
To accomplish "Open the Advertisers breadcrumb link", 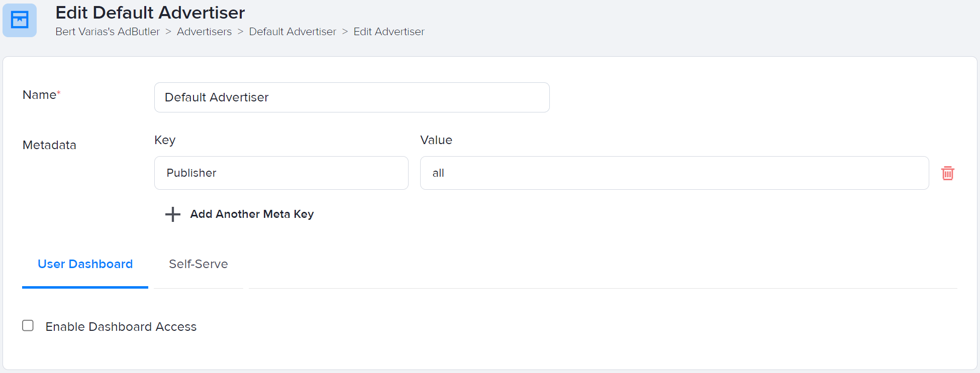I will click(204, 31).
